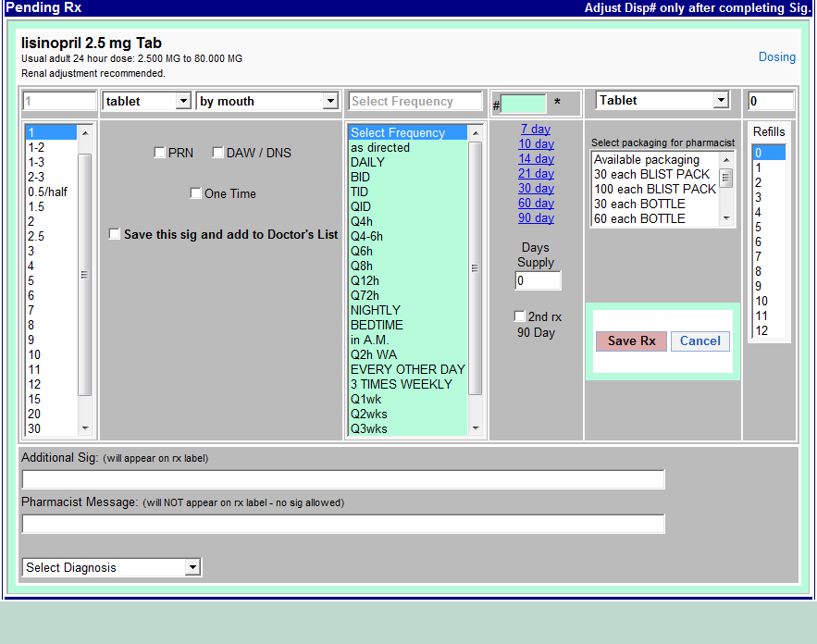The image size is (817, 644).
Task: Choose the 7 day supply link
Action: coord(536,129)
